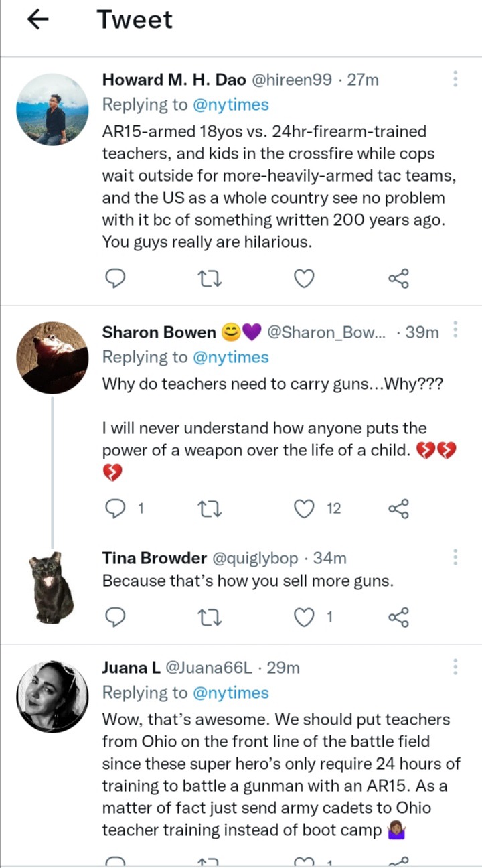This screenshot has height=868, width=482.
Task: Like Sharon Bowen's tweet with 12 likes
Action: pos(305,509)
